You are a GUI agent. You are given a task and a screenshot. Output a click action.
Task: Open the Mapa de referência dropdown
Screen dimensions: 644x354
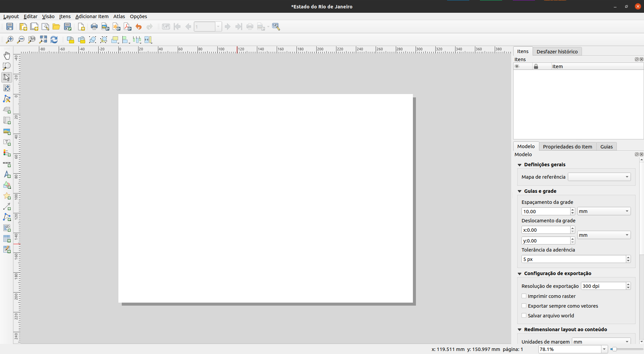[599, 177]
